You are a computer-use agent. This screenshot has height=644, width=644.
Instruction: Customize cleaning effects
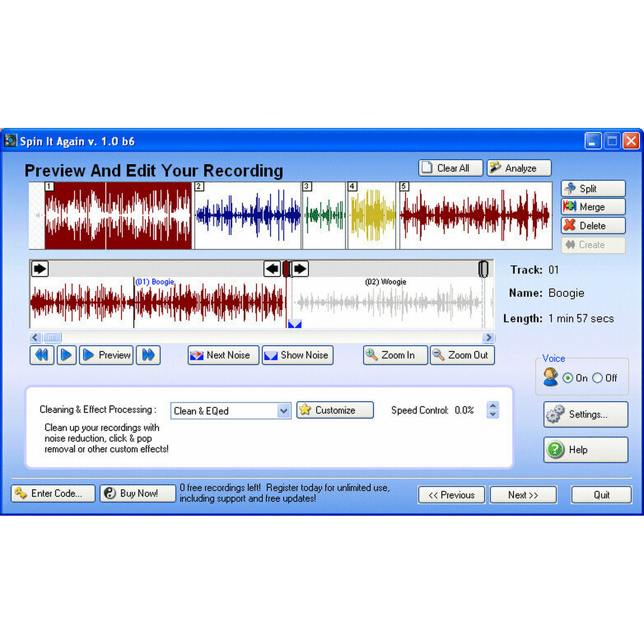pyautogui.click(x=335, y=410)
